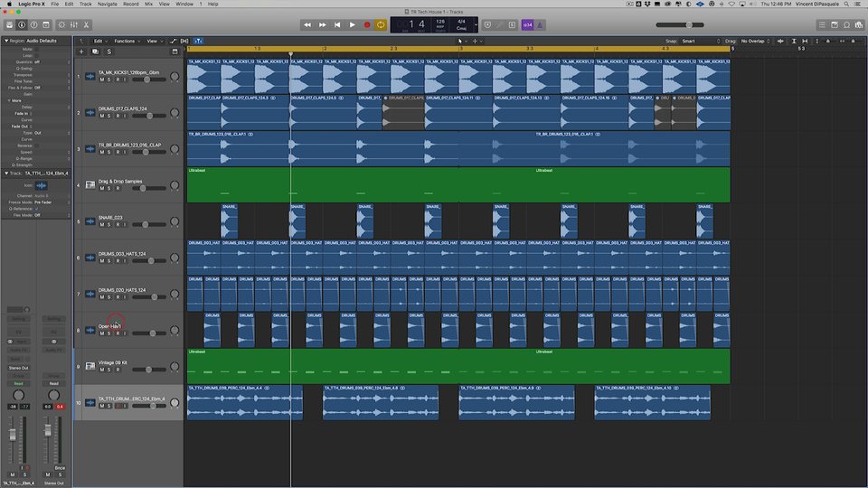Image resolution: width=868 pixels, height=488 pixels.
Task: Click the Waveform Zoom button
Action: 780,41
